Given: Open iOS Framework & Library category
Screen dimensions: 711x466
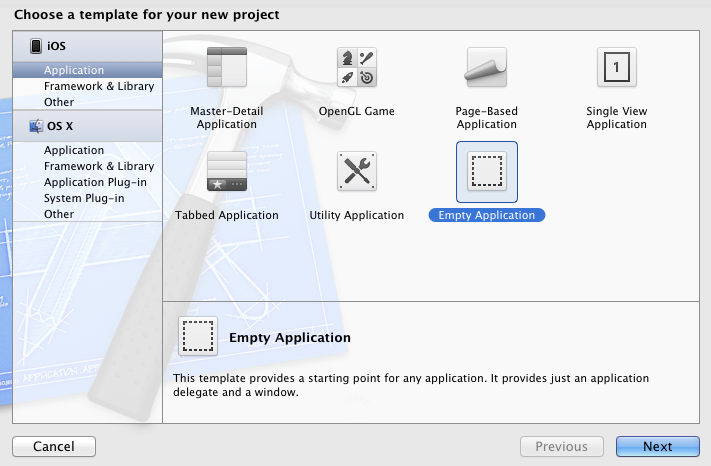Looking at the screenshot, I should tap(99, 86).
